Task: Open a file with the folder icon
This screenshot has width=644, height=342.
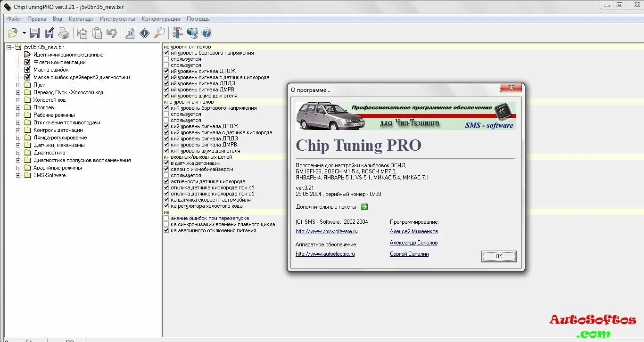Action: coord(13,33)
